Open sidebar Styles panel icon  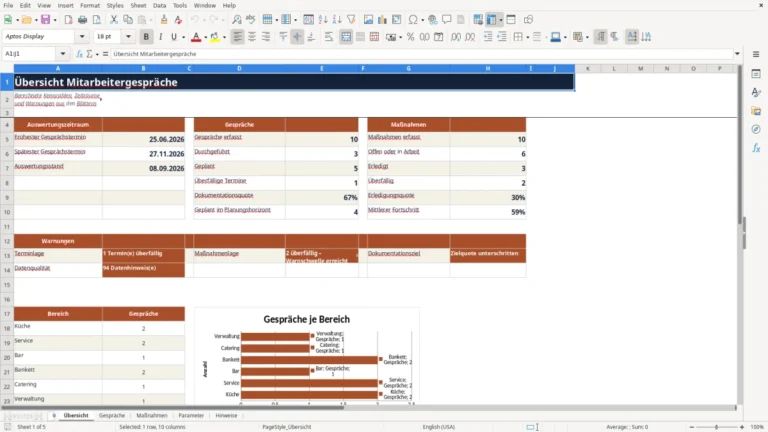coord(756,92)
